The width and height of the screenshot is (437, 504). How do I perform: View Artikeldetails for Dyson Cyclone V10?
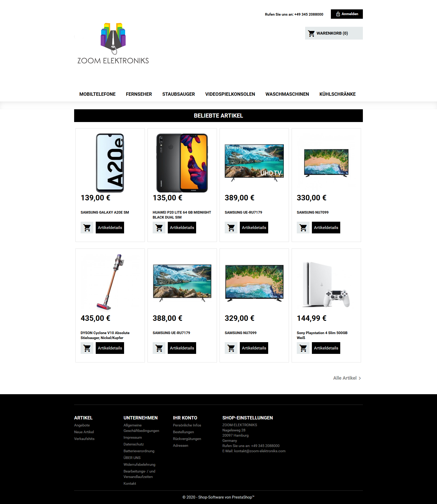click(x=110, y=348)
